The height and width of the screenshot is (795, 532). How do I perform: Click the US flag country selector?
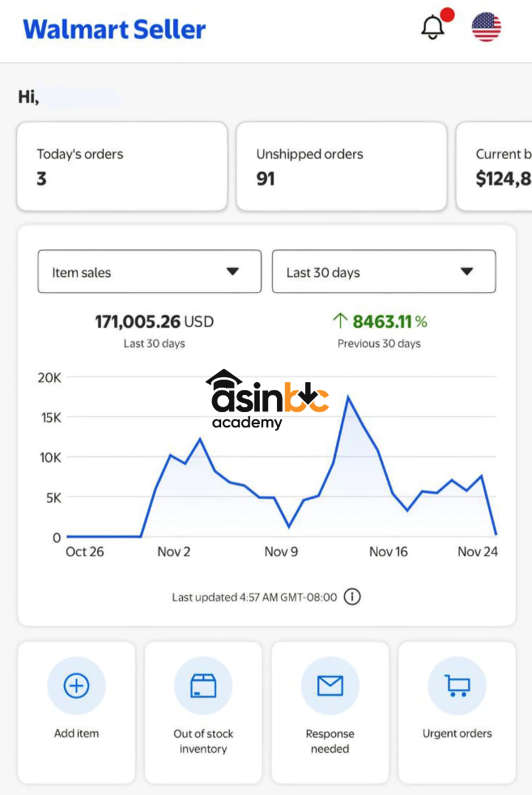(x=486, y=28)
